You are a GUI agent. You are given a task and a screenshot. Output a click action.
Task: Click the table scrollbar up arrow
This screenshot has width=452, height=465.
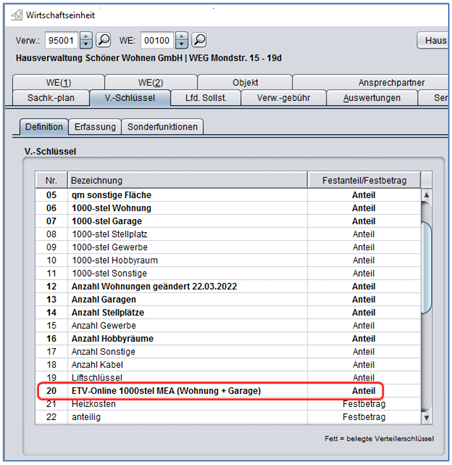426,195
